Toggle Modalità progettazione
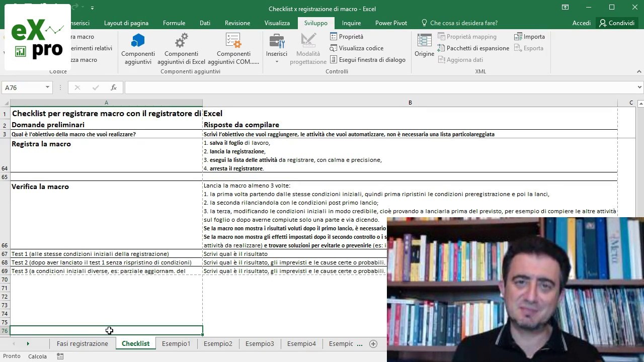 pos(308,49)
